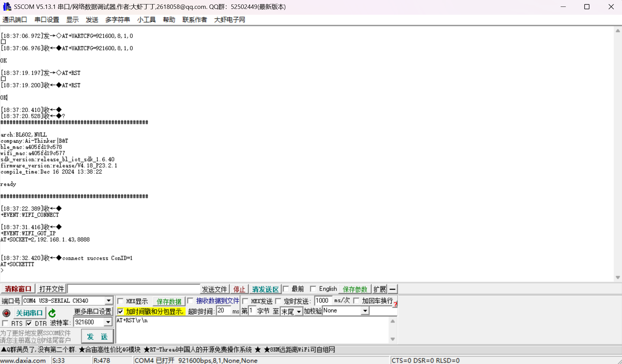This screenshot has height=364, width=622.
Task: Open the 波特率 baud rate dropdown
Action: tap(108, 322)
